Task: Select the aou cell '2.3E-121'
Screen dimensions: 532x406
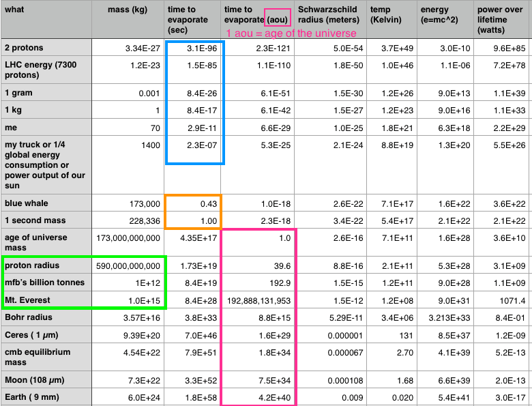Action: (x=258, y=48)
